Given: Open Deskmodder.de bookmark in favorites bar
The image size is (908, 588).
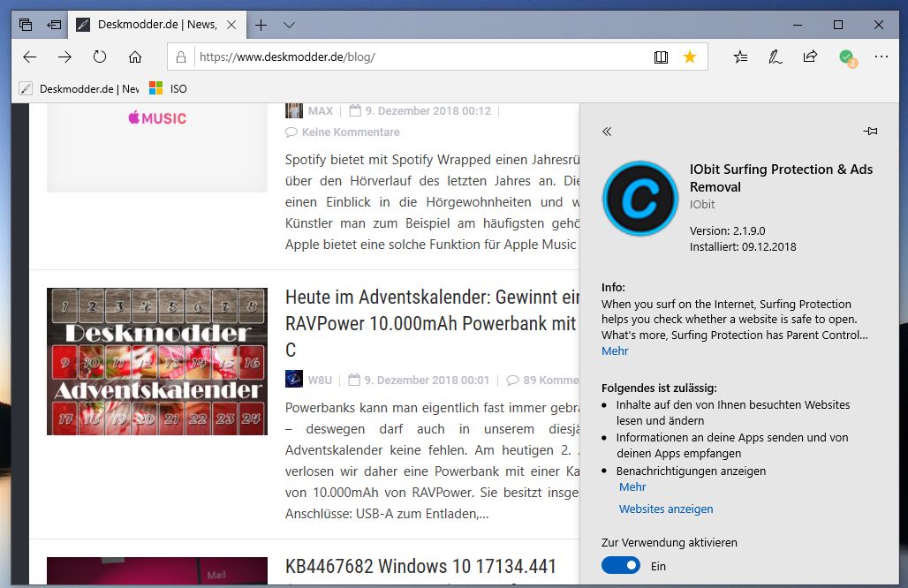Looking at the screenshot, I should point(79,88).
